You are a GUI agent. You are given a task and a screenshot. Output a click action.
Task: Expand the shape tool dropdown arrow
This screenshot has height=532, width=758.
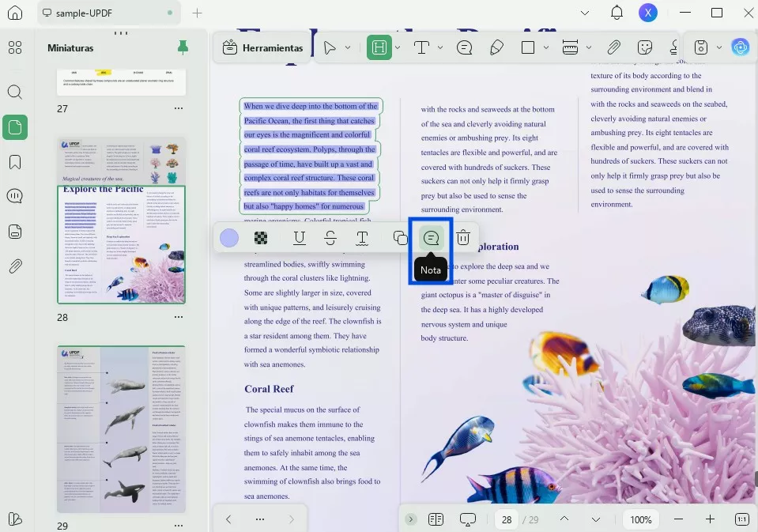tap(546, 47)
